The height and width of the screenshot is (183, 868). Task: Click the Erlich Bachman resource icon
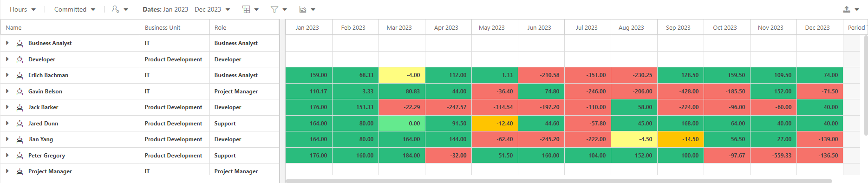pos(20,75)
